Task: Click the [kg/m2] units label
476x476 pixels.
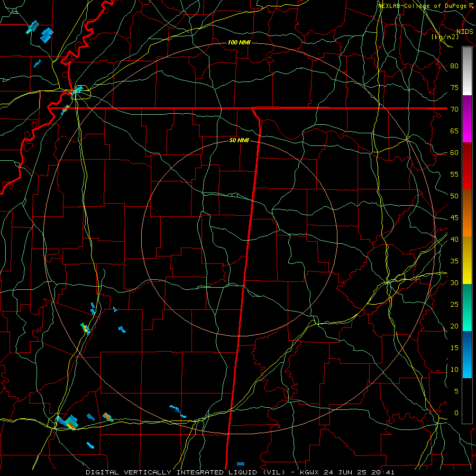Action: pos(445,37)
